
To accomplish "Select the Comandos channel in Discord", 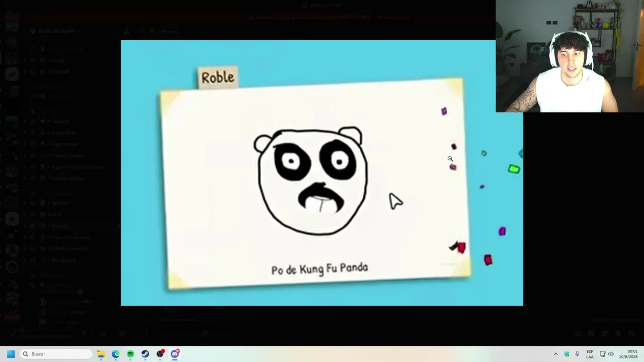I will [x=63, y=133].
